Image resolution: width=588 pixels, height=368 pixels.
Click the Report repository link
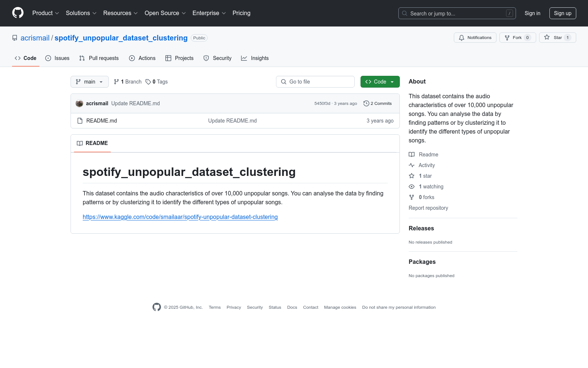click(429, 208)
